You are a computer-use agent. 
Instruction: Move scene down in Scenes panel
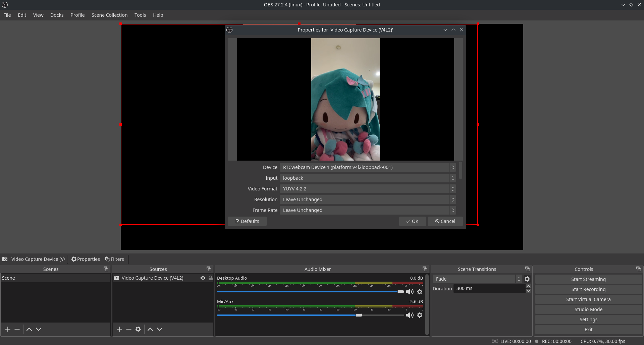[x=39, y=329]
